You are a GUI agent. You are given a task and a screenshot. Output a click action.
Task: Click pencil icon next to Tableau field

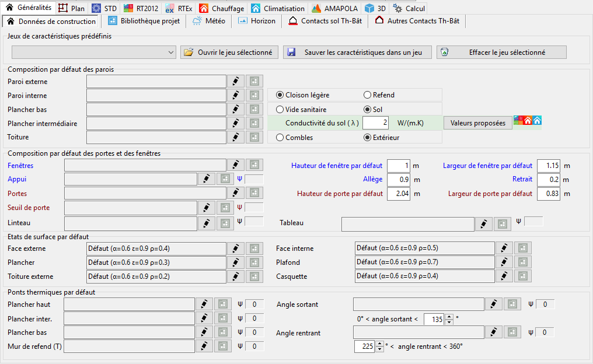coord(483,224)
